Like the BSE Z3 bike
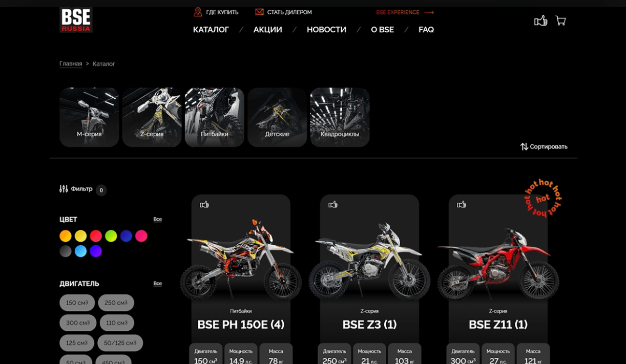This screenshot has height=364, width=626. pos(333,204)
